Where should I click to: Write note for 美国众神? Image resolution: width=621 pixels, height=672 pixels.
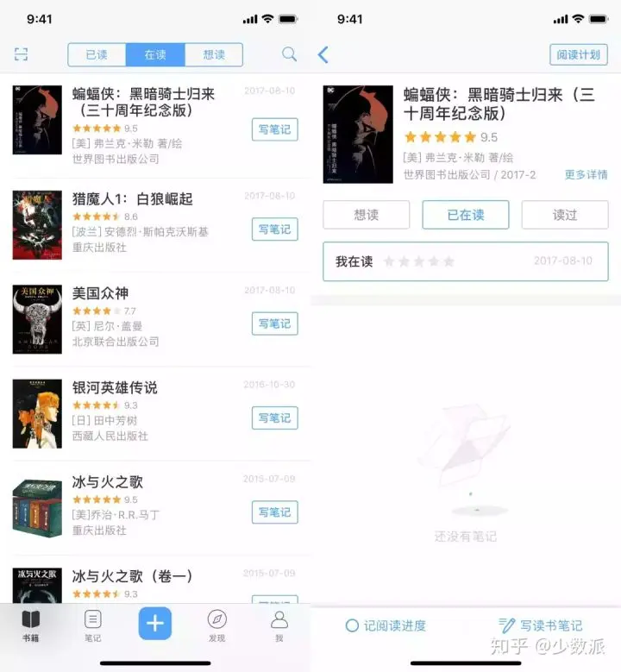(275, 323)
